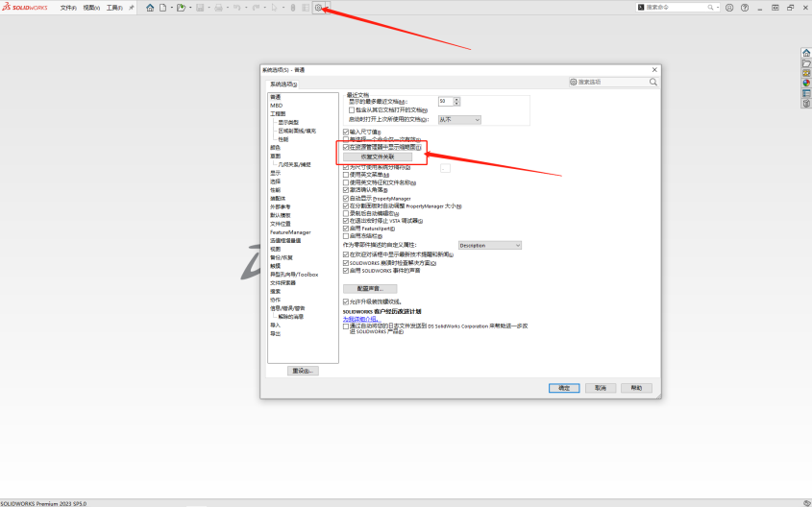
Task: Open Options with the gear icon
Action: [318, 8]
